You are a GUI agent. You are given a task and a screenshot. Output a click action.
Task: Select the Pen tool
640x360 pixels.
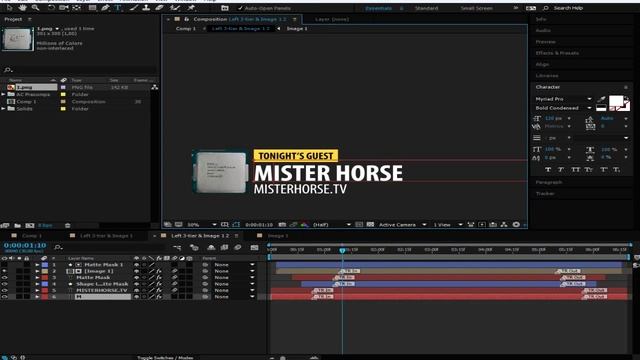tap(105, 8)
